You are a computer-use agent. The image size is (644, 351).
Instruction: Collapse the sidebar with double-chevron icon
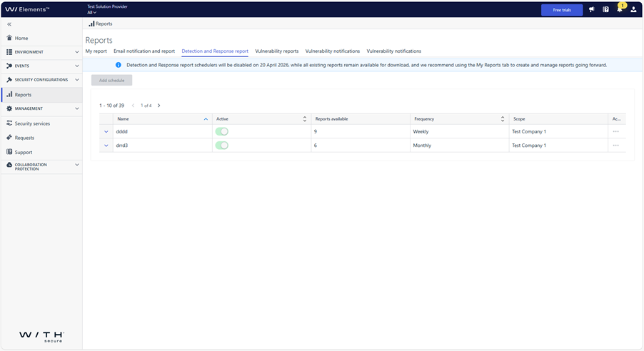pyautogui.click(x=9, y=24)
